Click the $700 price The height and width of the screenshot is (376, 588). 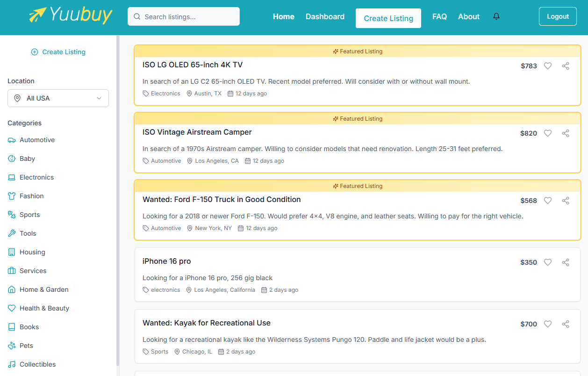click(x=529, y=324)
